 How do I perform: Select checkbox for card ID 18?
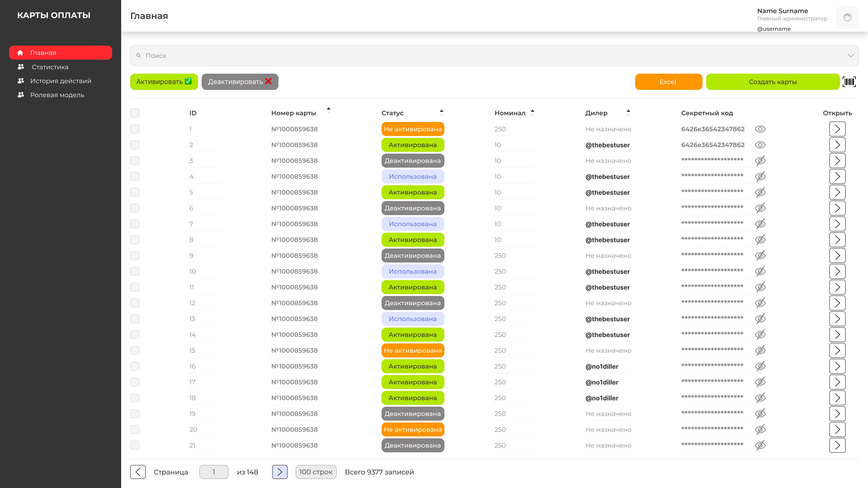135,398
